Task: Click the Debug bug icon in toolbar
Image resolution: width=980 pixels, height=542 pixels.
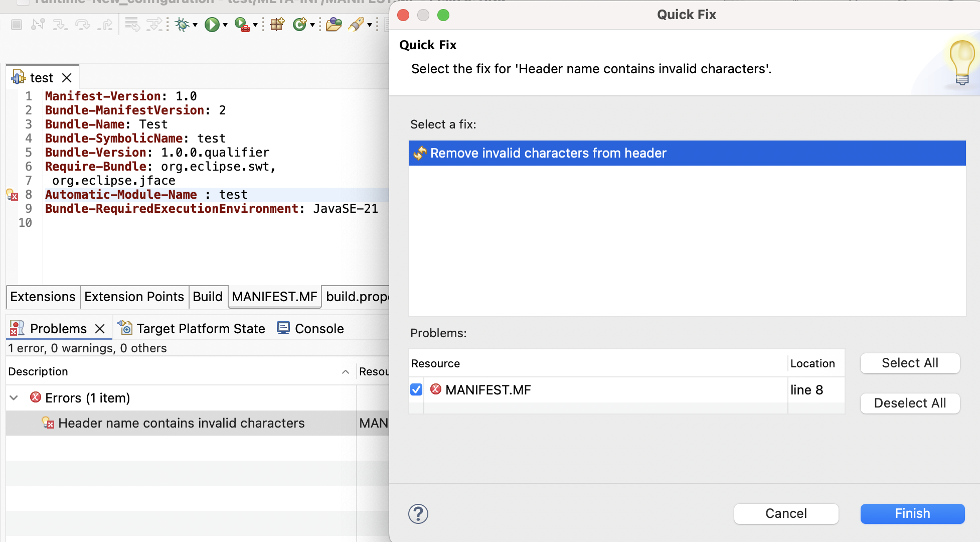Action: [182, 24]
